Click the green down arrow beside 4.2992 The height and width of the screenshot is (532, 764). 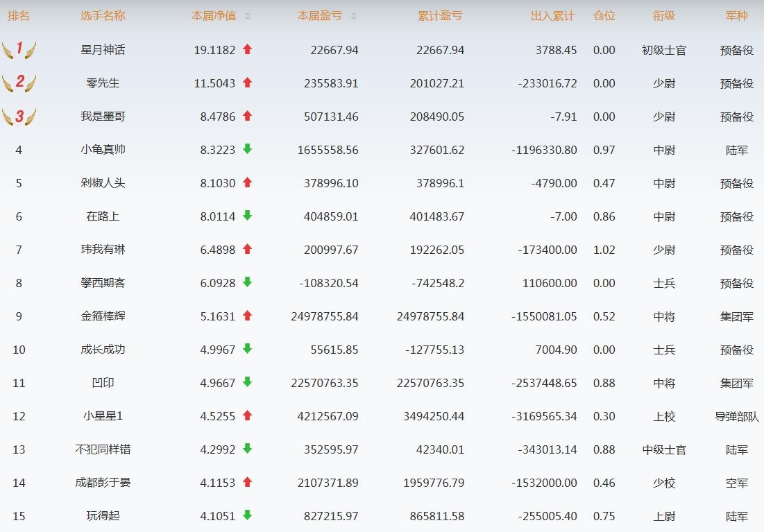248,449
